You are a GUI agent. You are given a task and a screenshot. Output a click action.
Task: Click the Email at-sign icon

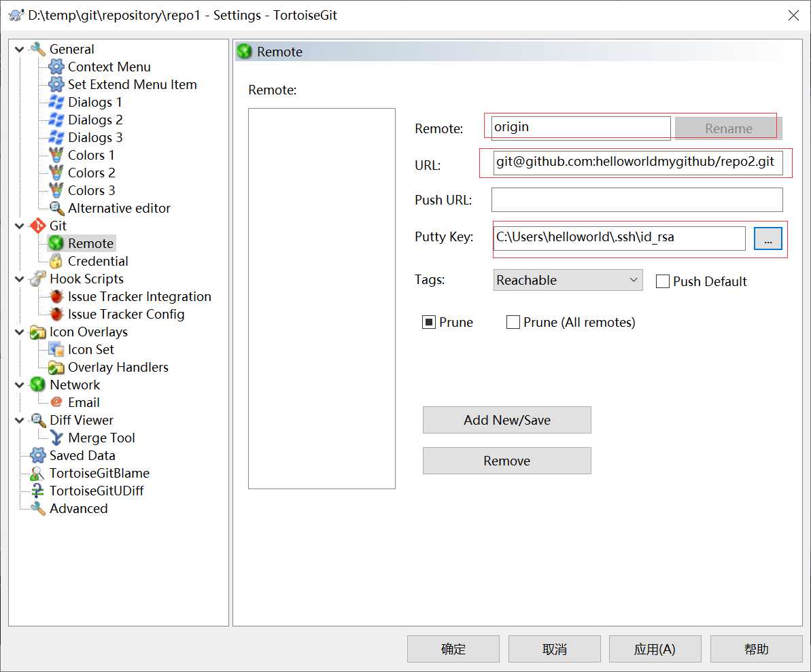[x=56, y=403]
